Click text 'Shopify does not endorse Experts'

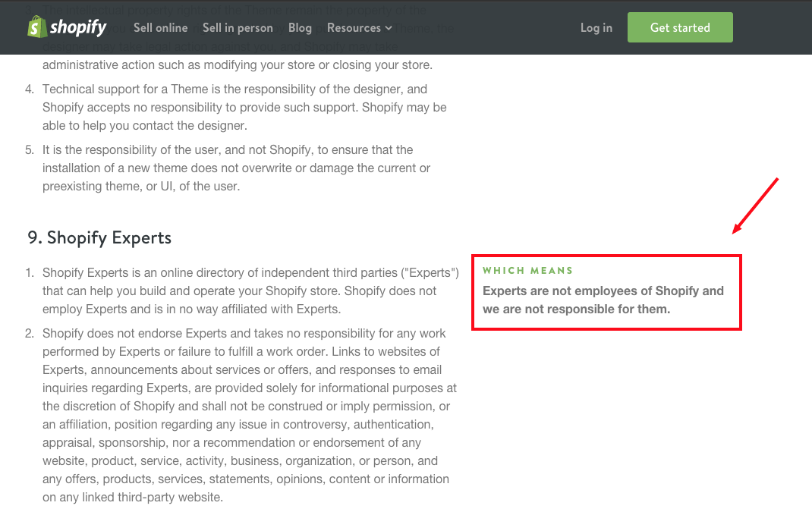point(134,334)
